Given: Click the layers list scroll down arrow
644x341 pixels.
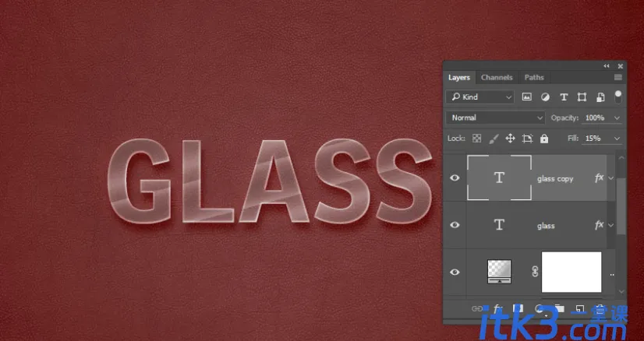Looking at the screenshot, I should 621,291.
